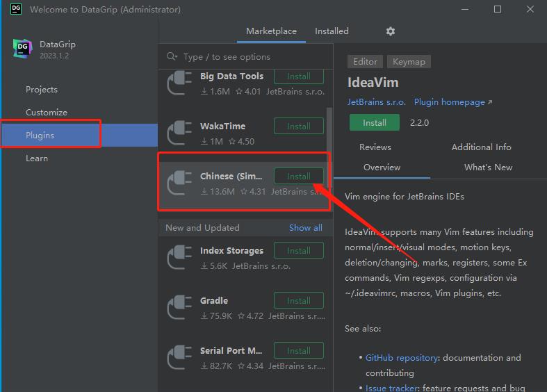Open Learn in the sidebar
The width and height of the screenshot is (547, 392).
coord(37,158)
